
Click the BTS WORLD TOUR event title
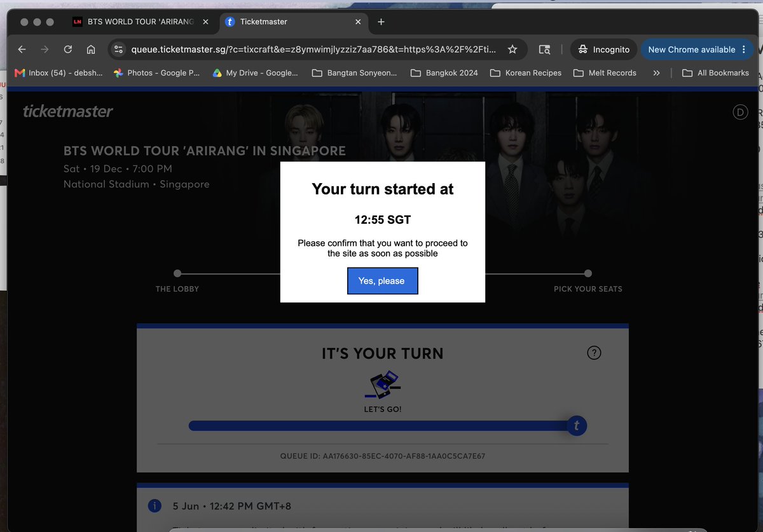205,151
